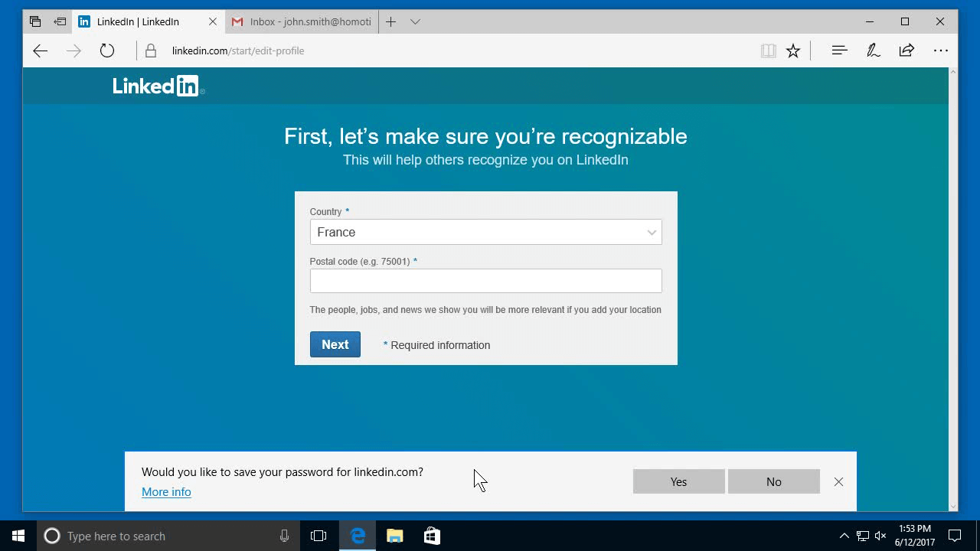Open More info about saving passwords
The width and height of the screenshot is (980, 551).
point(166,492)
